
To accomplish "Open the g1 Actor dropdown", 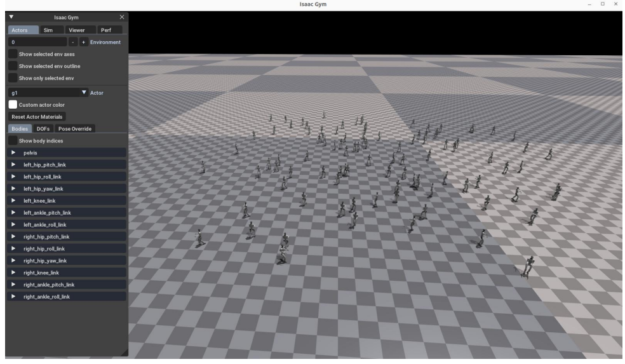I will (x=48, y=93).
